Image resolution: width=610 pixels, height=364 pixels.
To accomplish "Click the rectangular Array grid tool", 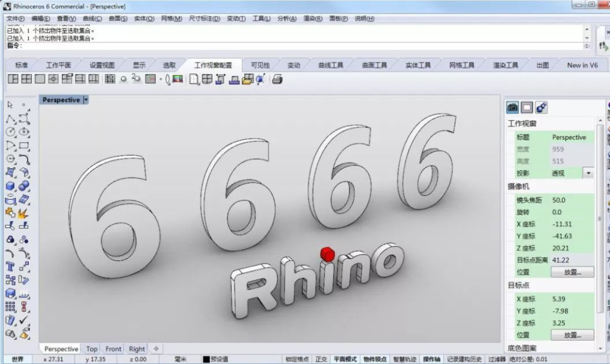I will 10,307.
